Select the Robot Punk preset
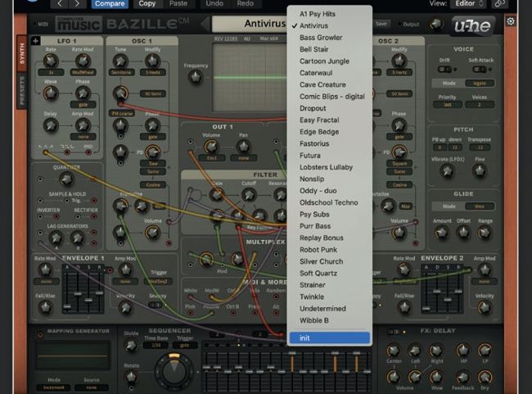Image resolution: width=532 pixels, height=394 pixels. (x=318, y=250)
